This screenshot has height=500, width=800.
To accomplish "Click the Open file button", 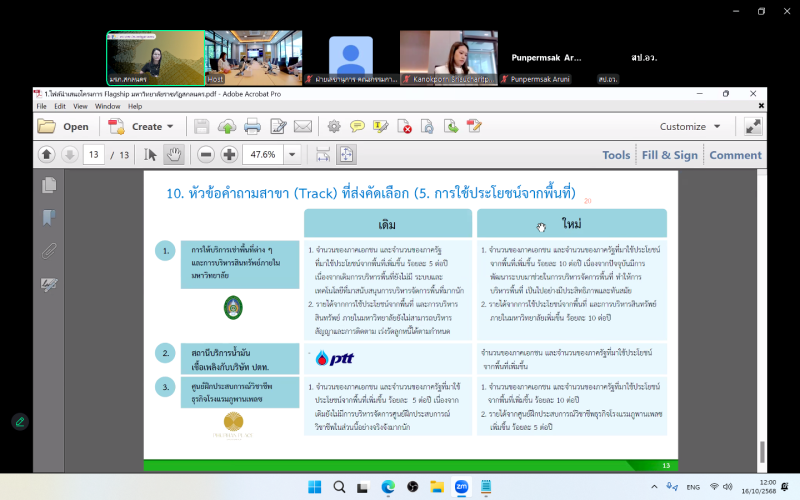I will [x=63, y=126].
